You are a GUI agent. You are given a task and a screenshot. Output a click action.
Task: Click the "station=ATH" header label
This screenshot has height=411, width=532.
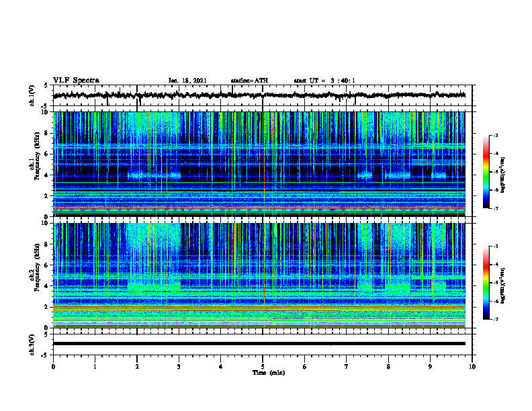pyautogui.click(x=249, y=81)
